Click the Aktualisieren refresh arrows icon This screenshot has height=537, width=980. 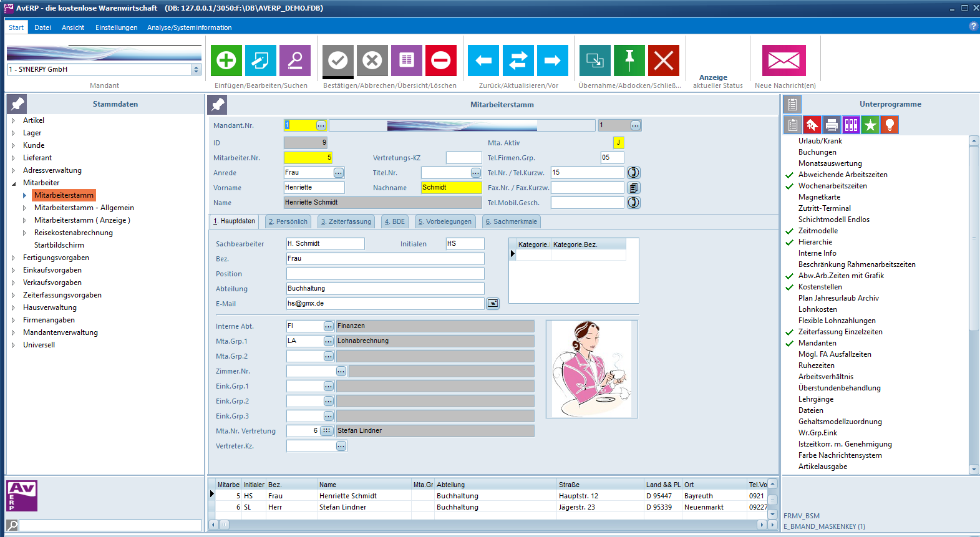tap(518, 60)
